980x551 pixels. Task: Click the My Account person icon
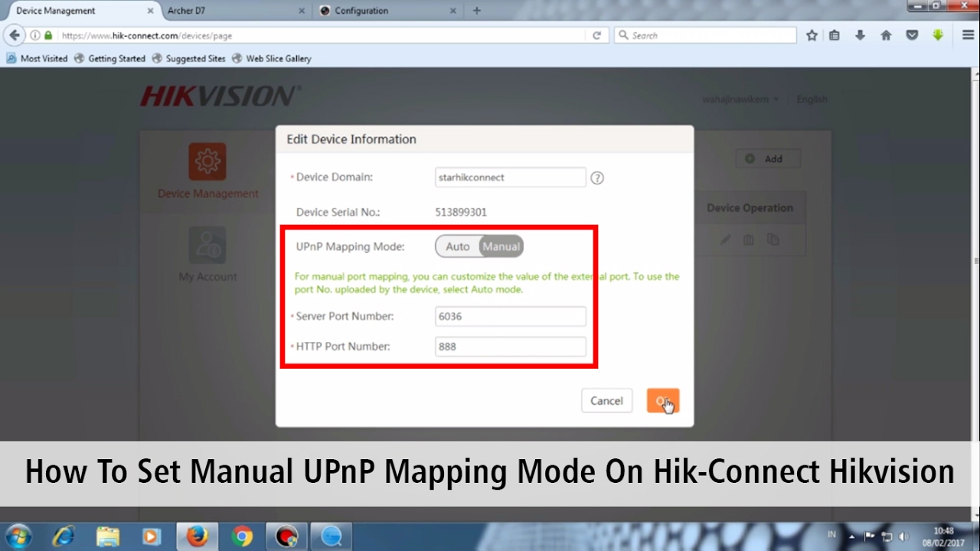tap(207, 245)
